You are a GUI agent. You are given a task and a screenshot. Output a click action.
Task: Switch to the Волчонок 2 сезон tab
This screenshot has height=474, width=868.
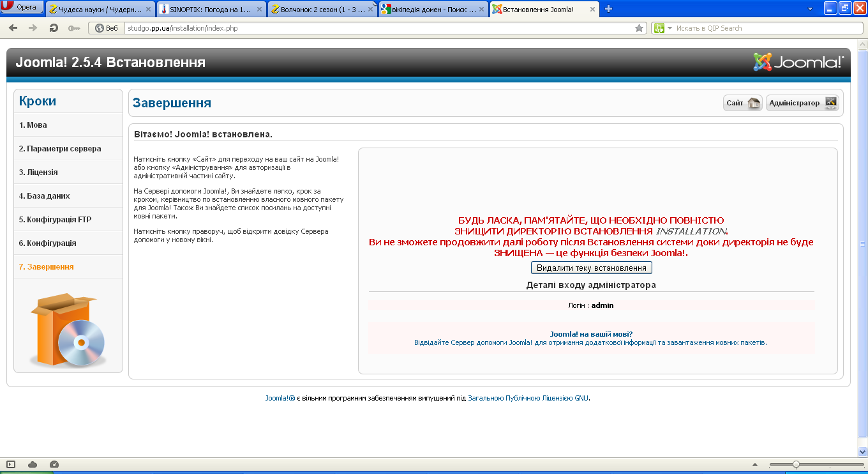coord(322,9)
